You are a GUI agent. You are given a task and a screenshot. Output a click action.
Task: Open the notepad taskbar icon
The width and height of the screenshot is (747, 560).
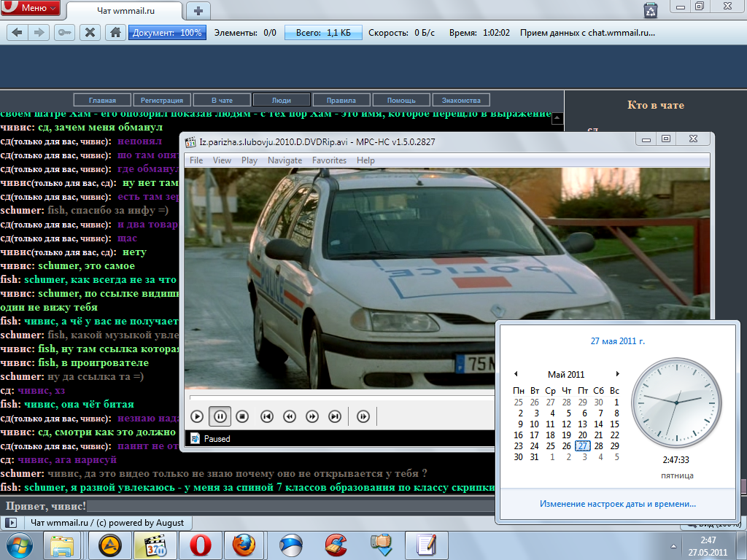tap(426, 545)
